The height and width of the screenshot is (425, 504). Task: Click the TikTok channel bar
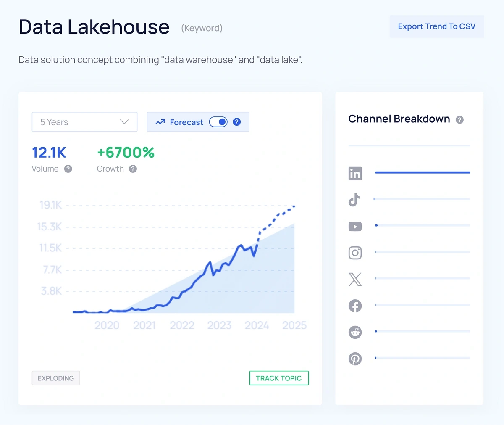click(422, 199)
